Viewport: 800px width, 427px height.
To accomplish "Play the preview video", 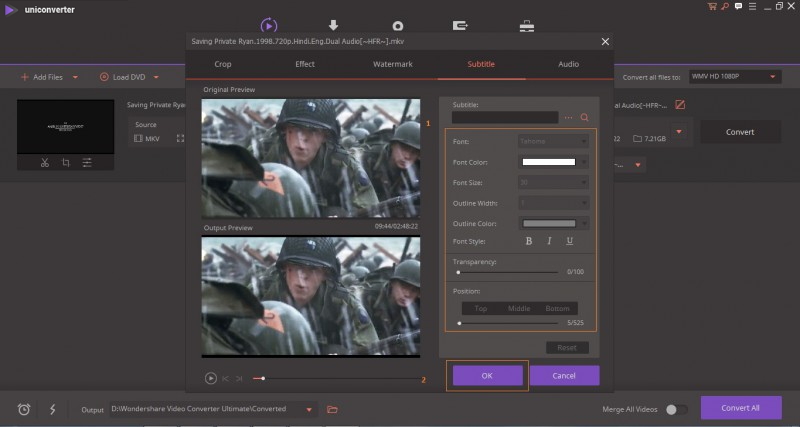I will 210,379.
